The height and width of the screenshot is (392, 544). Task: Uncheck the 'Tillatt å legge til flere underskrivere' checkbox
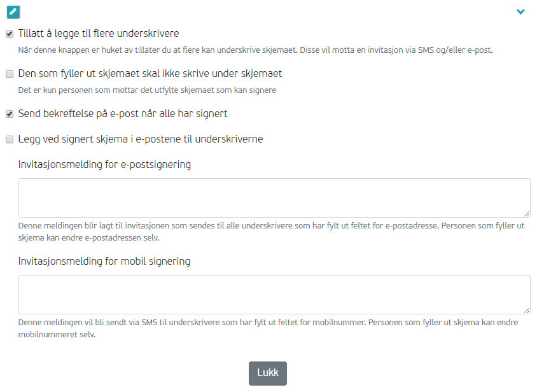(10, 34)
